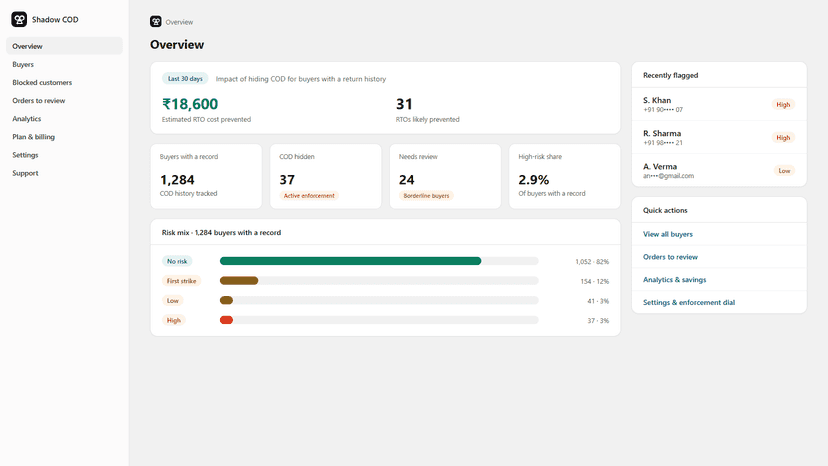Image resolution: width=828 pixels, height=466 pixels.
Task: Open the Buyers with a record card
Action: [206, 176]
